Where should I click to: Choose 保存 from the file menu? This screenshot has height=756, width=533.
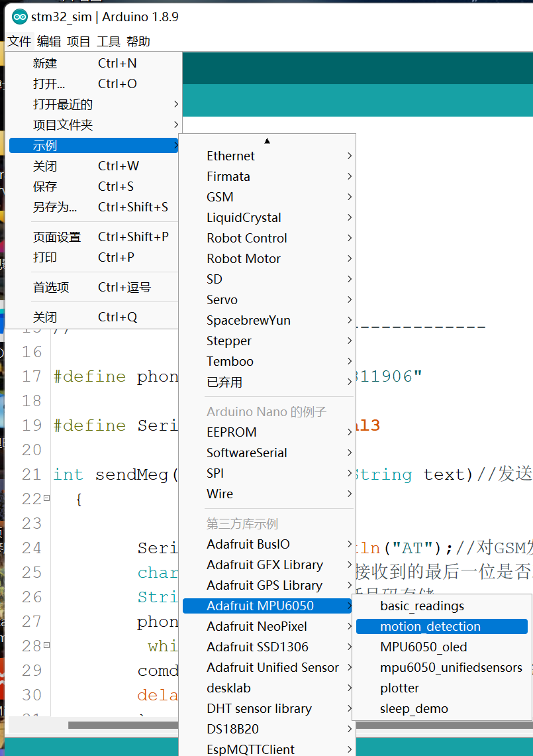[93, 187]
